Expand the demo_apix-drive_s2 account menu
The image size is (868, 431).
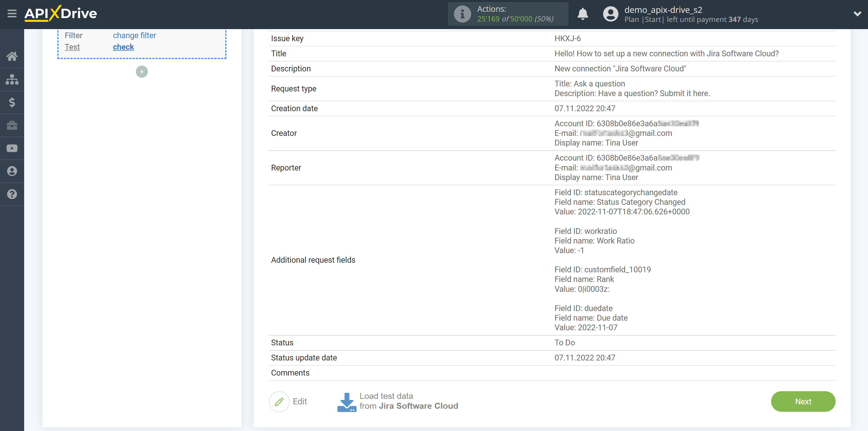pos(854,14)
